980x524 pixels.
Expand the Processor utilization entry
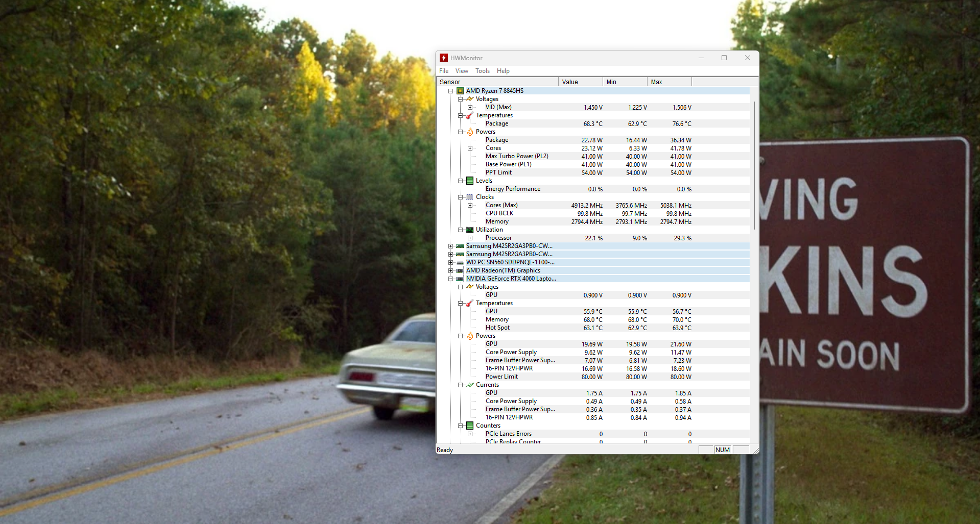click(470, 238)
